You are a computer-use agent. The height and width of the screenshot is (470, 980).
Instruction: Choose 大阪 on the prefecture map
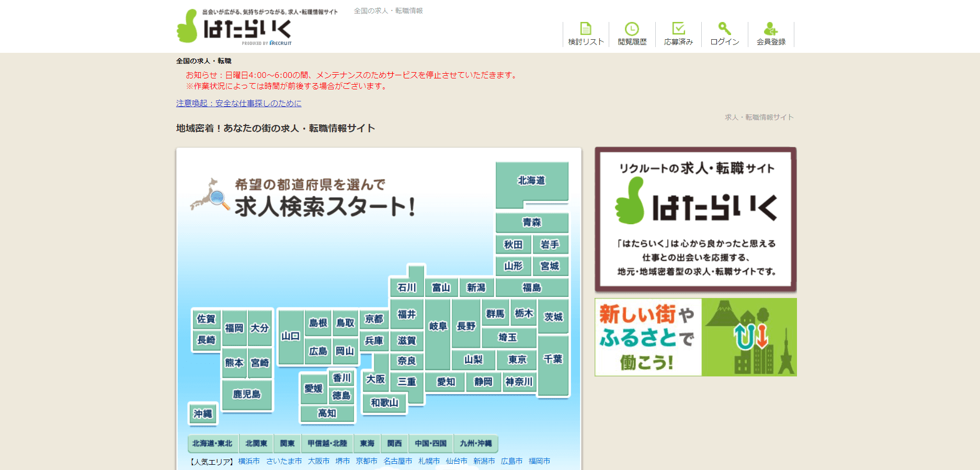pyautogui.click(x=375, y=379)
